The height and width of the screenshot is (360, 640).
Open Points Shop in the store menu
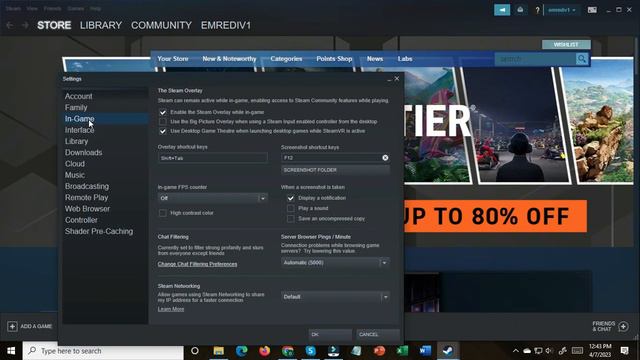click(334, 59)
